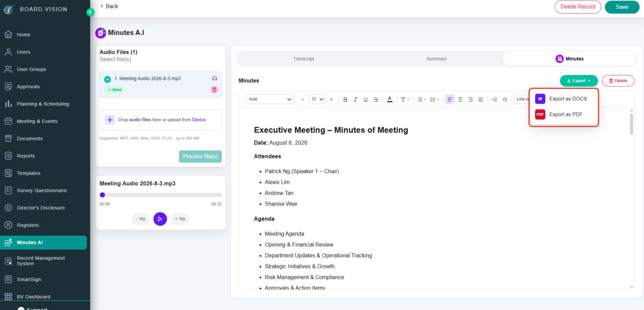644x310 pixels.
Task: Upload audio from Device link
Action: [x=199, y=120]
